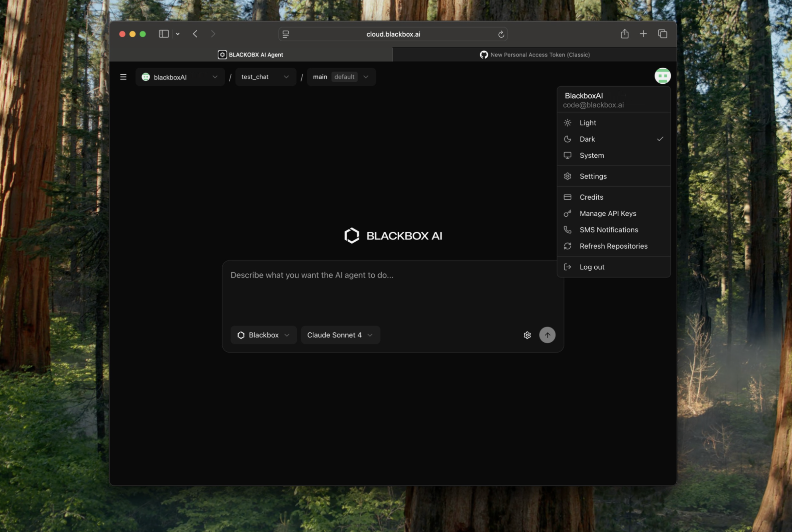This screenshot has height=532, width=792.
Task: Expand the blackboxAI organization dropdown
Action: (180, 77)
